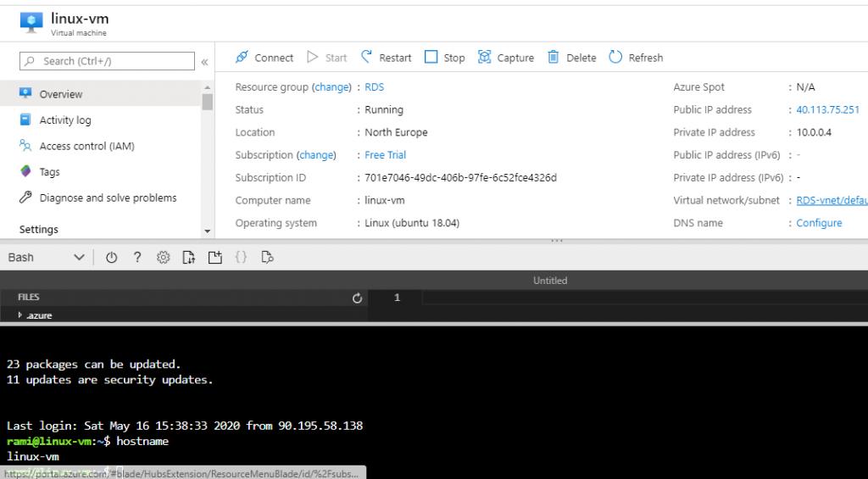Click the Diagnose wrench icon
The width and height of the screenshot is (868, 479).
pos(25,198)
